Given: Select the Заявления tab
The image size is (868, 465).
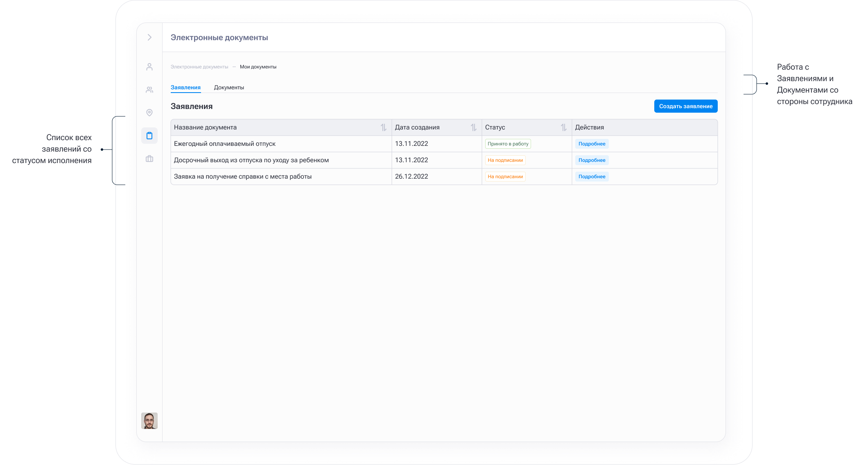Looking at the screenshot, I should point(185,87).
